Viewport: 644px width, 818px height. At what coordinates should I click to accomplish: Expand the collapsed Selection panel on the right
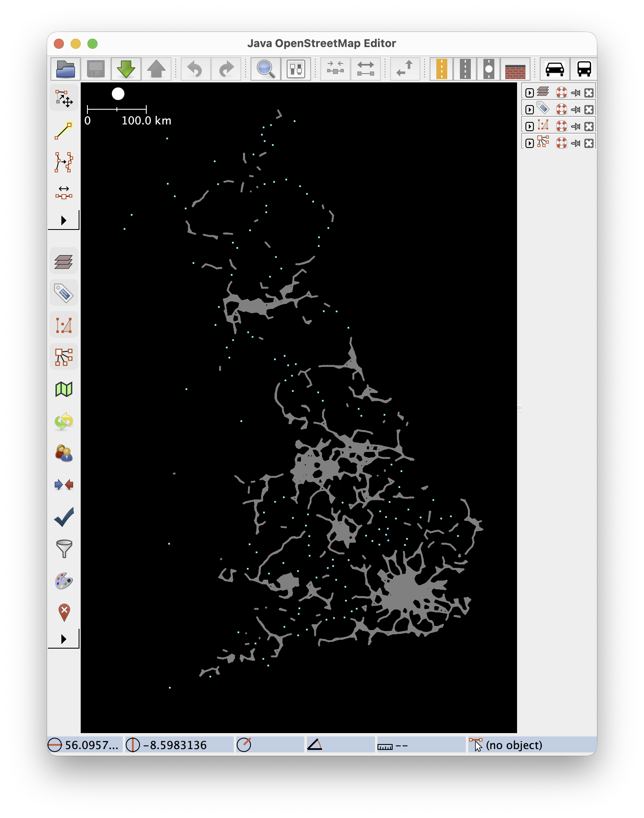530,127
